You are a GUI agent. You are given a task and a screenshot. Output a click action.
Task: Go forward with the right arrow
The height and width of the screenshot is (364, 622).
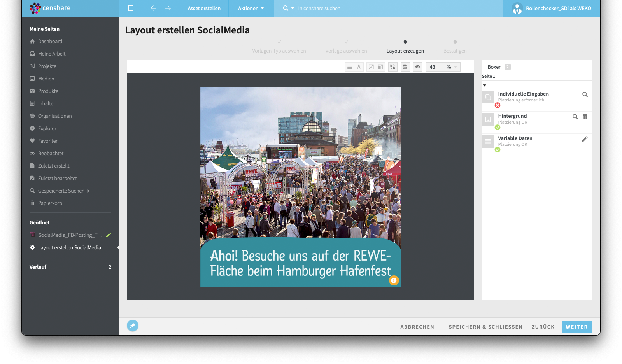[x=168, y=8]
